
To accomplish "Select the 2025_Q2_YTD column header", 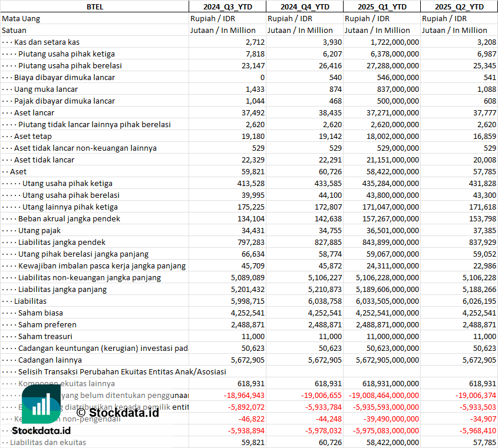I will 459,6.
